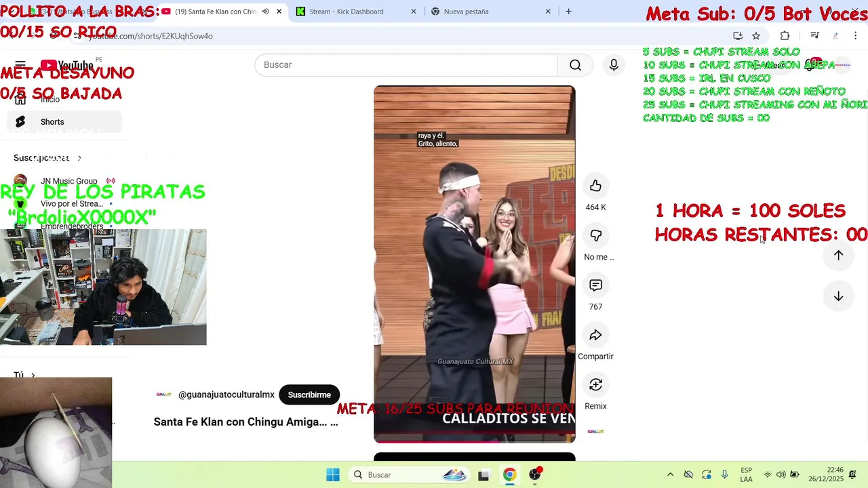Viewport: 868px width, 488px height.
Task: Share the short using Compartir arrow
Action: (x=595, y=335)
